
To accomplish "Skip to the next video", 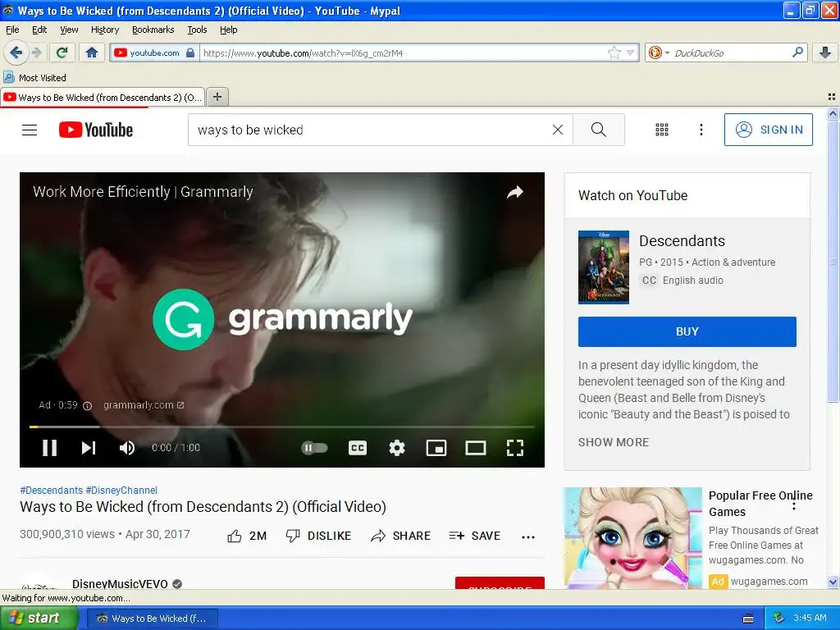I will click(89, 448).
